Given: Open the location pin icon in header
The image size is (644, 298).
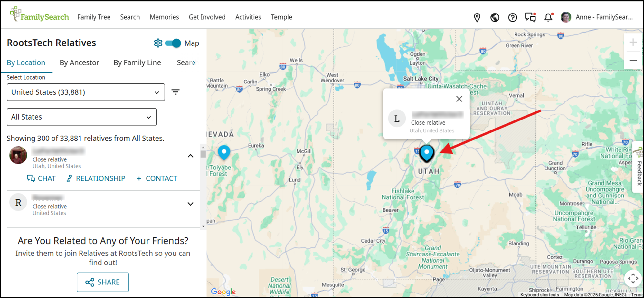Looking at the screenshot, I should tap(477, 17).
